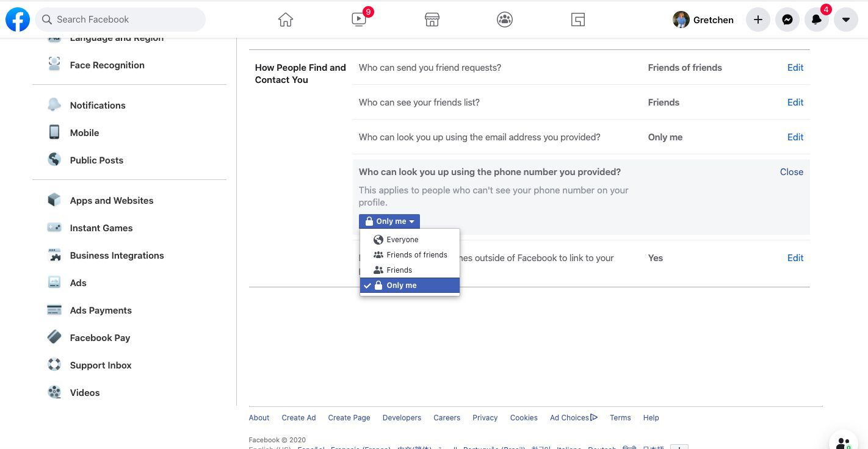Click the Facebook logo
868x449 pixels.
pos(18,20)
